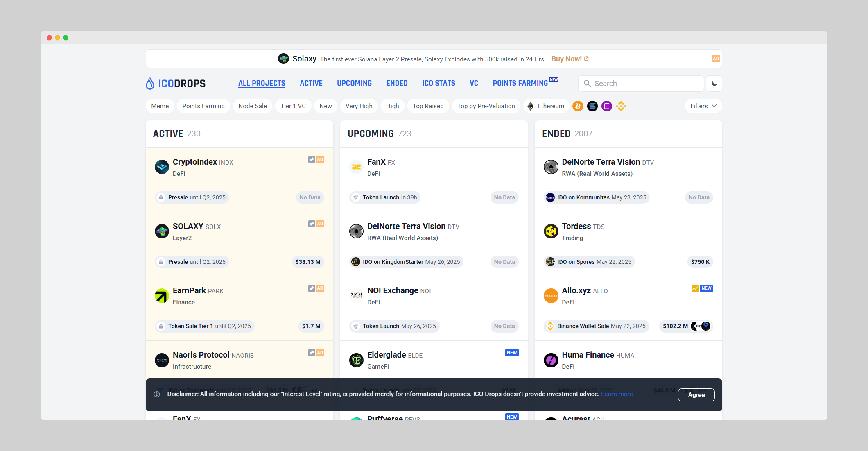Click the NOI Exchange logo
Screen dimensions: 868x451
point(356,296)
